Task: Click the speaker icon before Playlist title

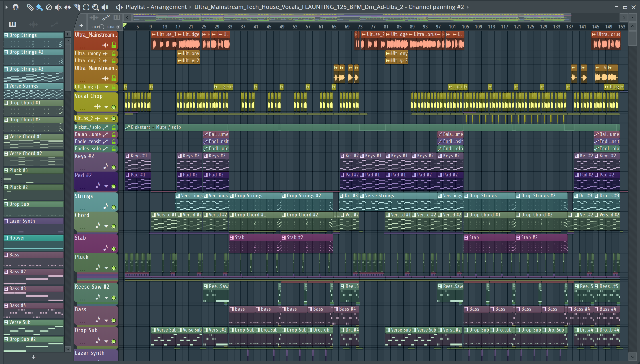Action: pos(119,7)
